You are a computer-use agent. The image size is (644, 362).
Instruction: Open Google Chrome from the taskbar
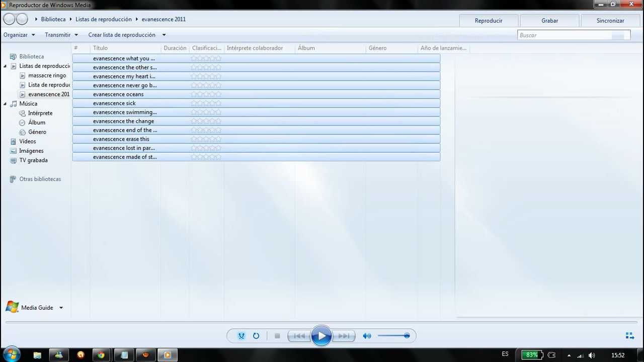point(101,355)
